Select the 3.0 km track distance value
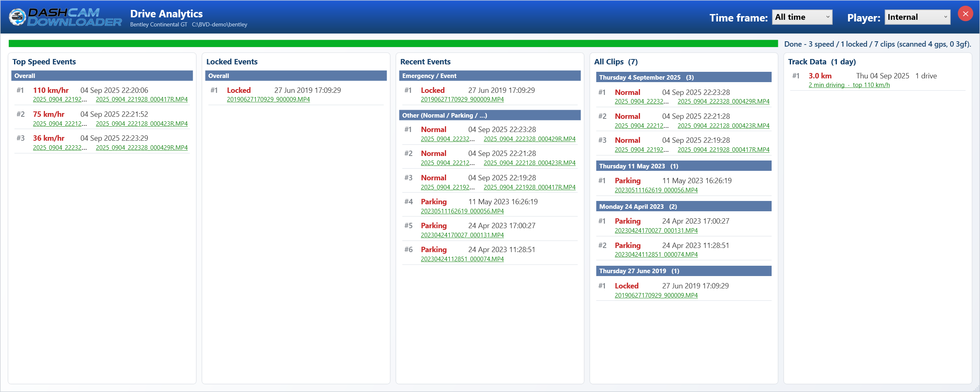The image size is (980, 392). coord(820,76)
